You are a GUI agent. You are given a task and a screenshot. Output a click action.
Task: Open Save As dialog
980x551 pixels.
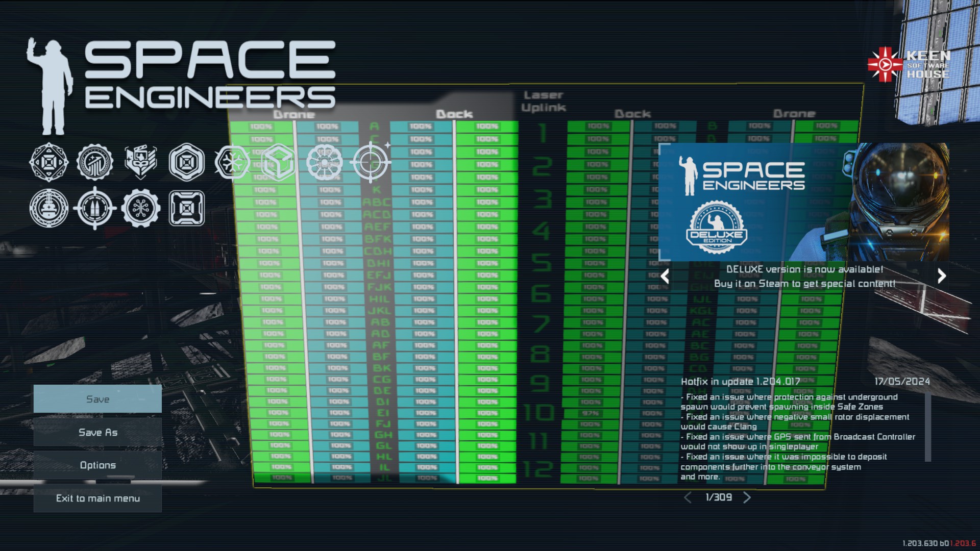pyautogui.click(x=97, y=432)
